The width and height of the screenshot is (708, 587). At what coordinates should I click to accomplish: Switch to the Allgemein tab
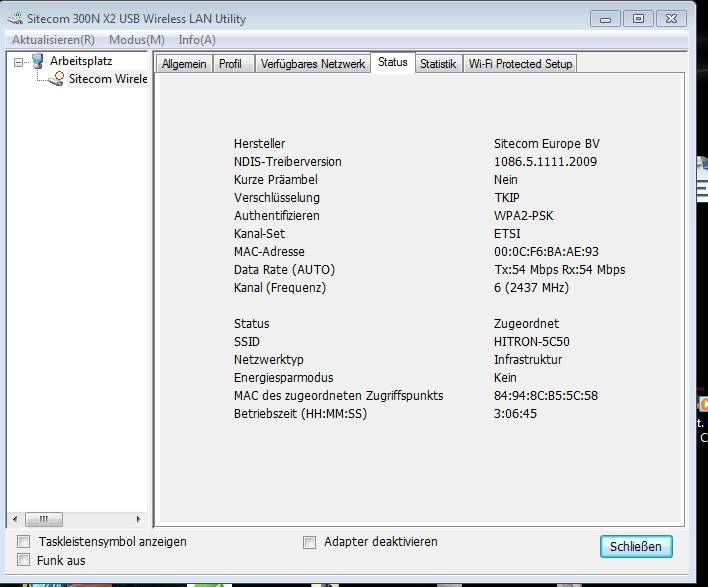tap(184, 64)
